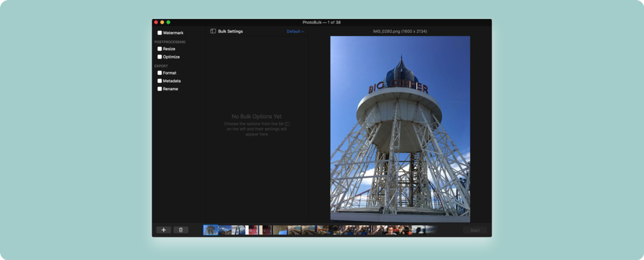Enable the Watermark checkbox
This screenshot has height=260, width=644.
pyautogui.click(x=159, y=33)
